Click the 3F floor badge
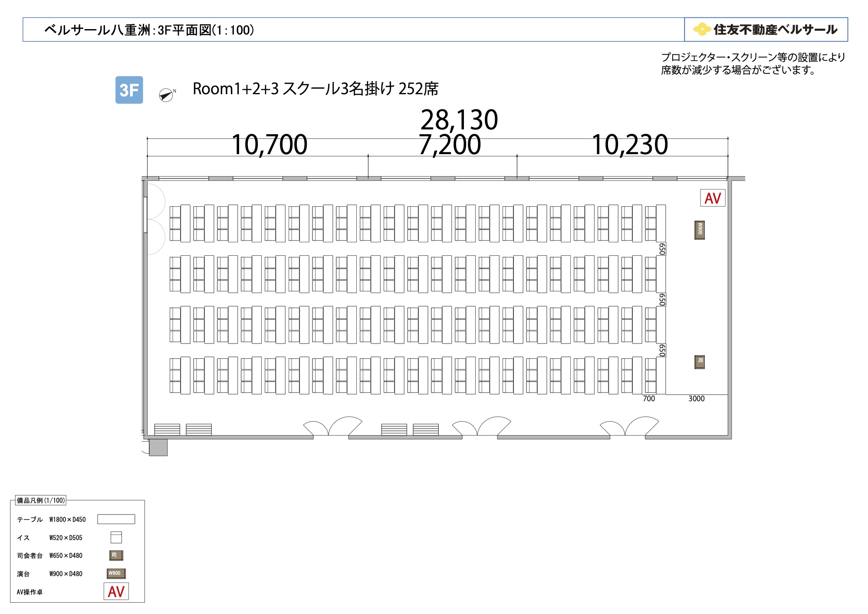The image size is (868, 614). pos(129,90)
